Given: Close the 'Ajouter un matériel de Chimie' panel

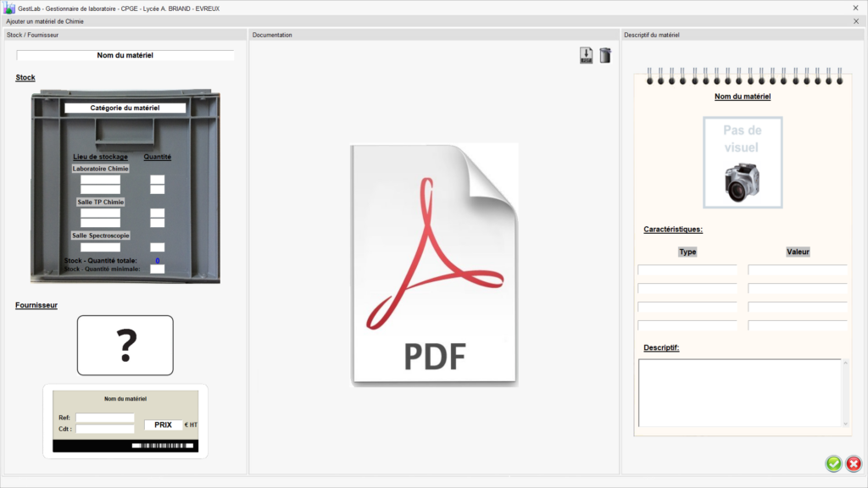Looking at the screenshot, I should click(x=855, y=20).
